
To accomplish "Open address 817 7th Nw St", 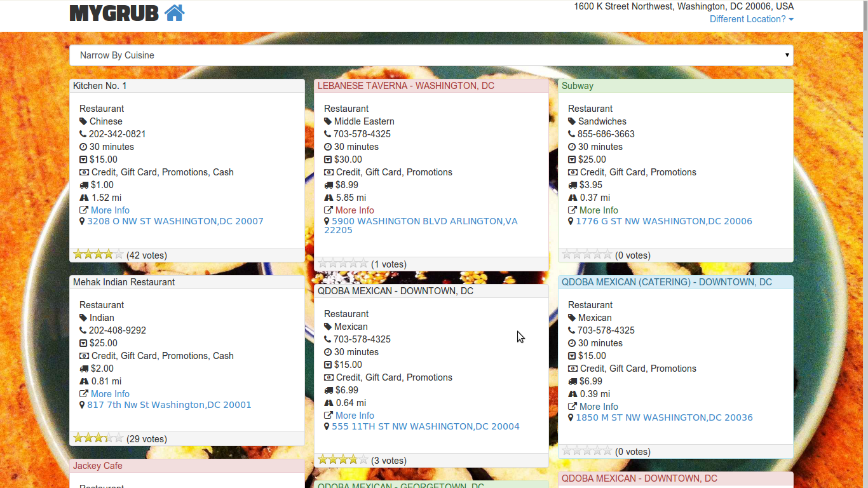I will pyautogui.click(x=169, y=405).
